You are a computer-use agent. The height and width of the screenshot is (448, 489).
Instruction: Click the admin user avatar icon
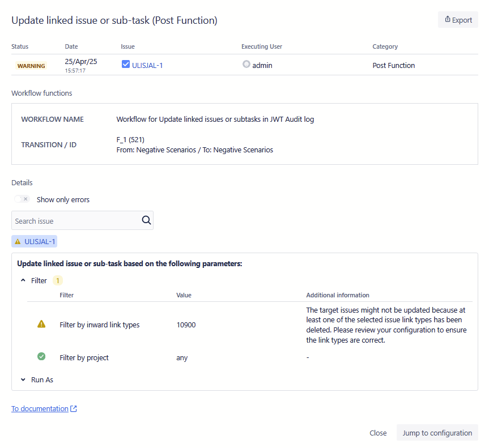click(x=246, y=64)
